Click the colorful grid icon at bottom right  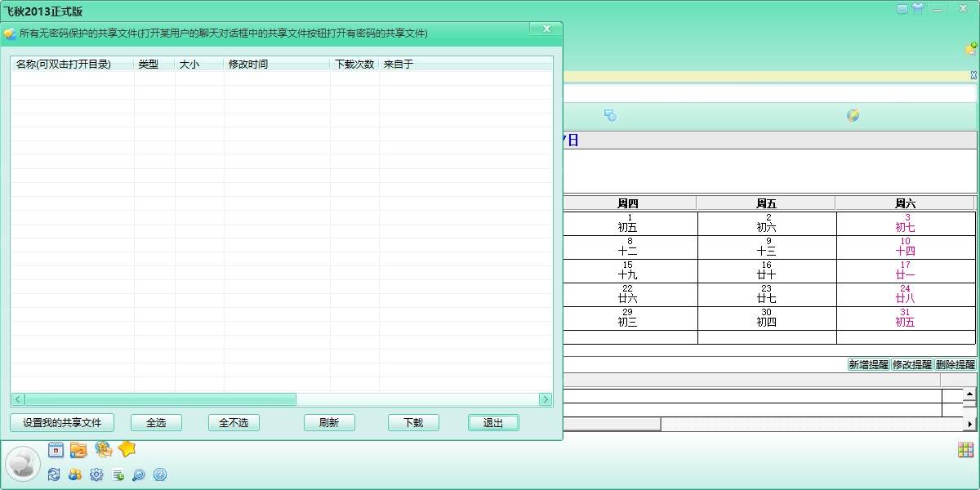(965, 450)
